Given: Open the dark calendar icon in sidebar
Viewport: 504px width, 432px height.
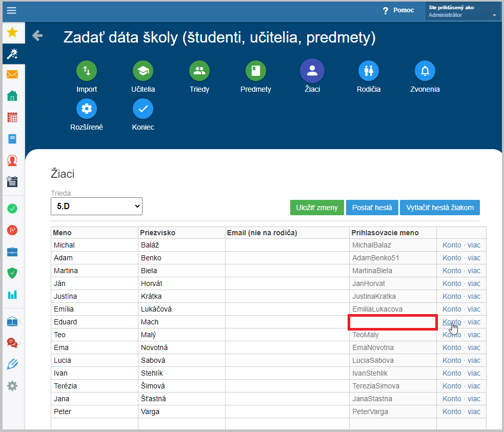Looking at the screenshot, I should coord(12,182).
